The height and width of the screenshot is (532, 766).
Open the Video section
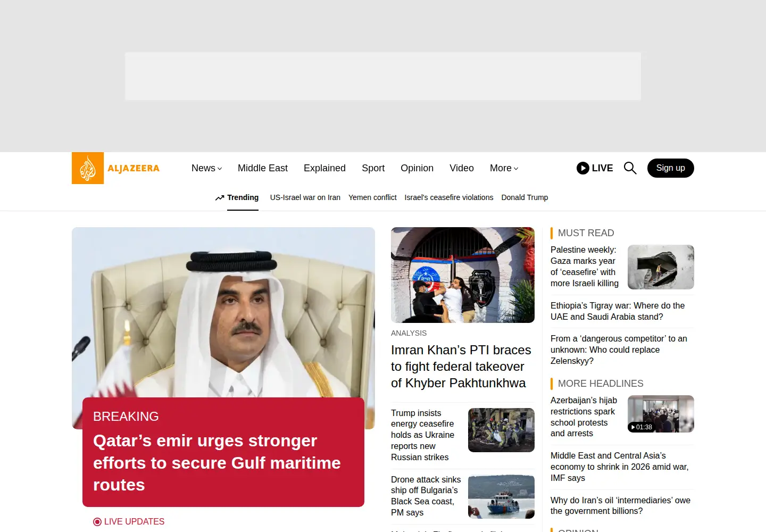462,168
